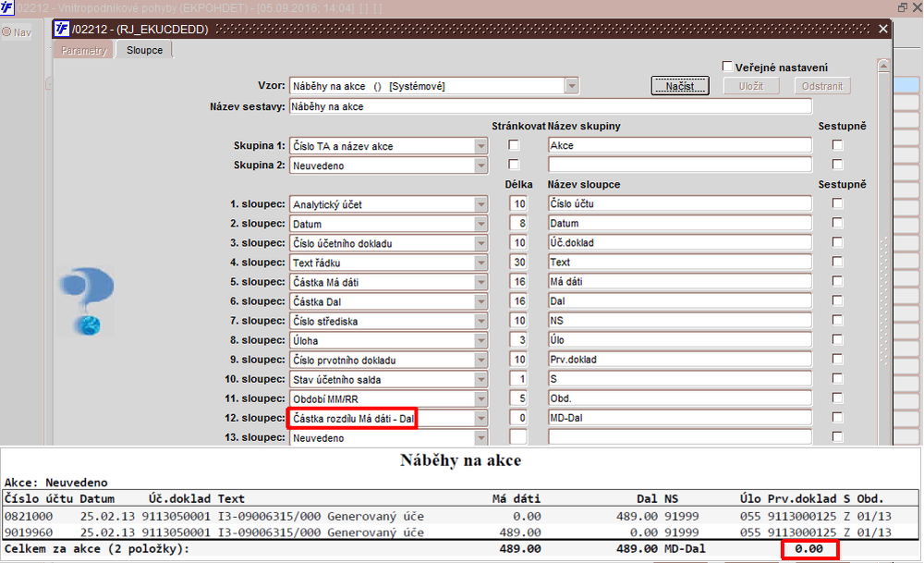Click the scroll-up arrow of dialog scrollbar
Screen dimensions: 924x563
[x=883, y=66]
